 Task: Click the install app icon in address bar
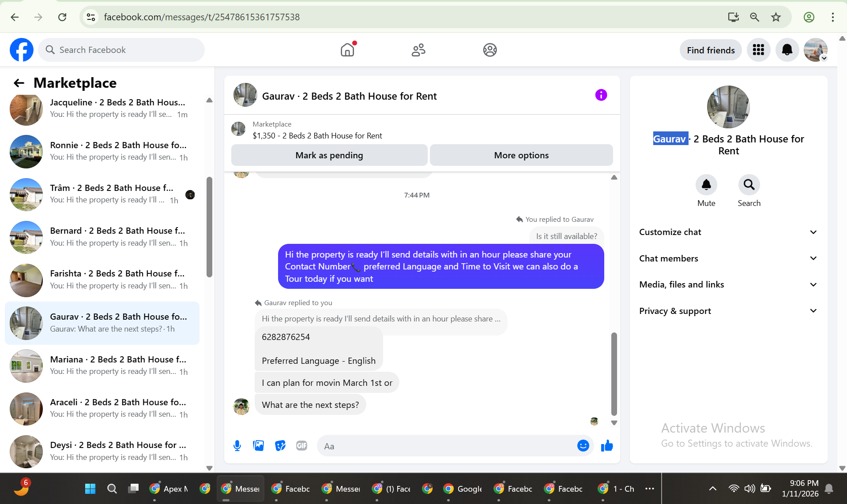(734, 17)
